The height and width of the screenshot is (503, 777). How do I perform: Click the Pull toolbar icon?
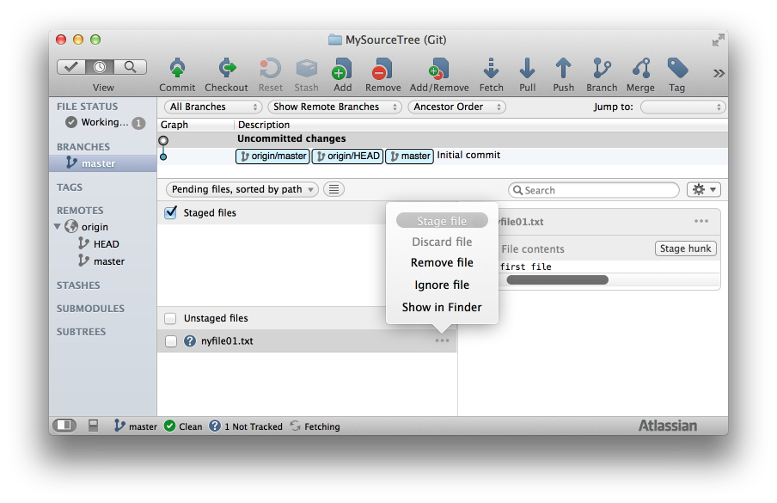[527, 69]
